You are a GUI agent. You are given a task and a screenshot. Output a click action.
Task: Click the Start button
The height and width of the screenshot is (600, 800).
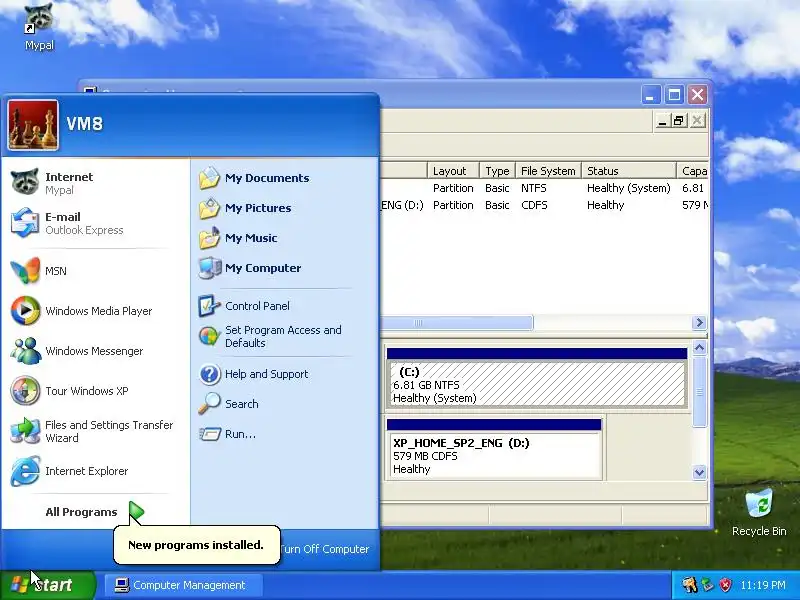[48, 585]
